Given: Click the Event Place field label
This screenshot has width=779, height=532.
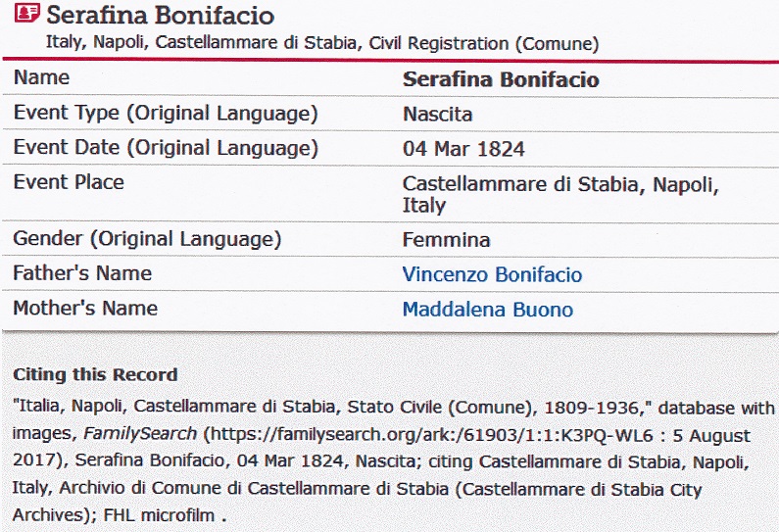Looking at the screenshot, I should (x=69, y=183).
